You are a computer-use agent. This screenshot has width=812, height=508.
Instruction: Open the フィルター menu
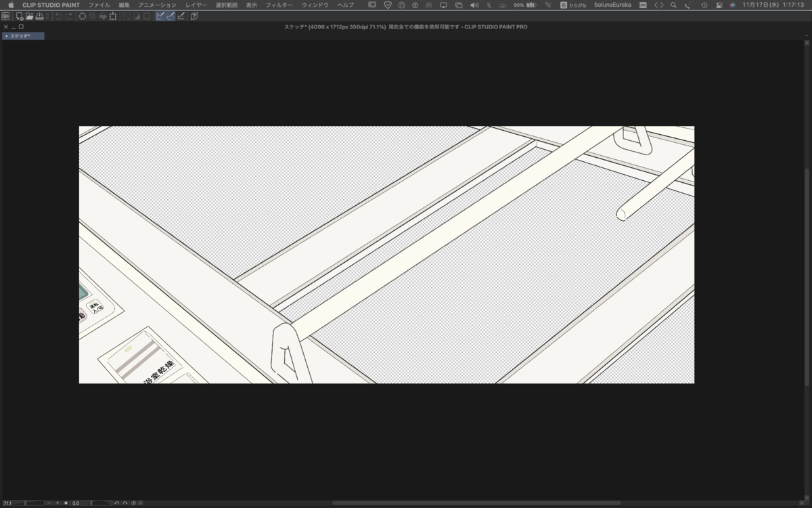coord(279,5)
